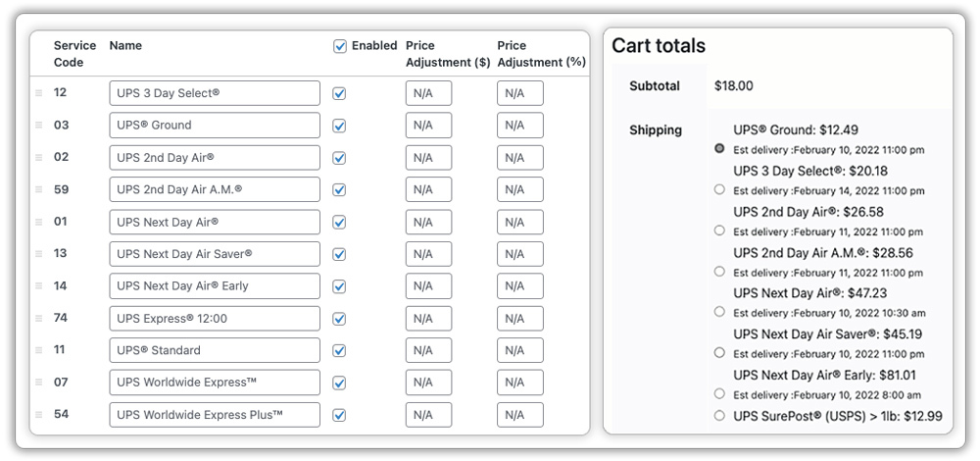The width and height of the screenshot is (980, 461).
Task: Grab the drag handle for service code 14
Action: pos(39,285)
